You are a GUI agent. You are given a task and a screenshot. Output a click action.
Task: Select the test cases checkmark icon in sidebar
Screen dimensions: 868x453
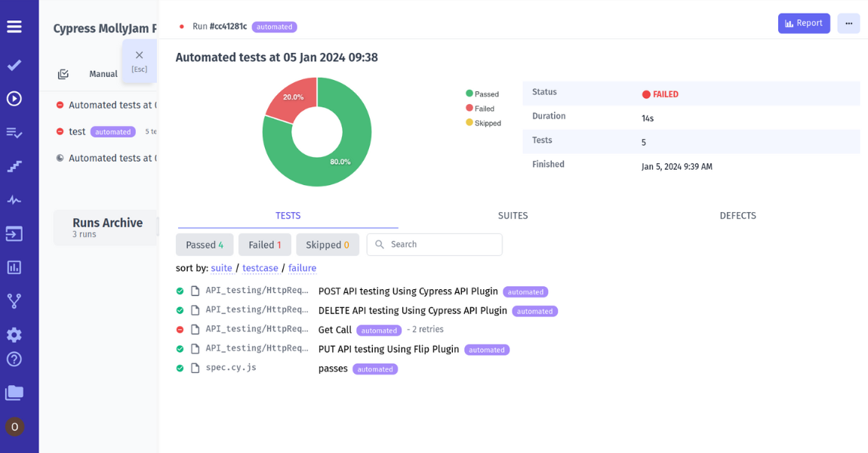[14, 65]
